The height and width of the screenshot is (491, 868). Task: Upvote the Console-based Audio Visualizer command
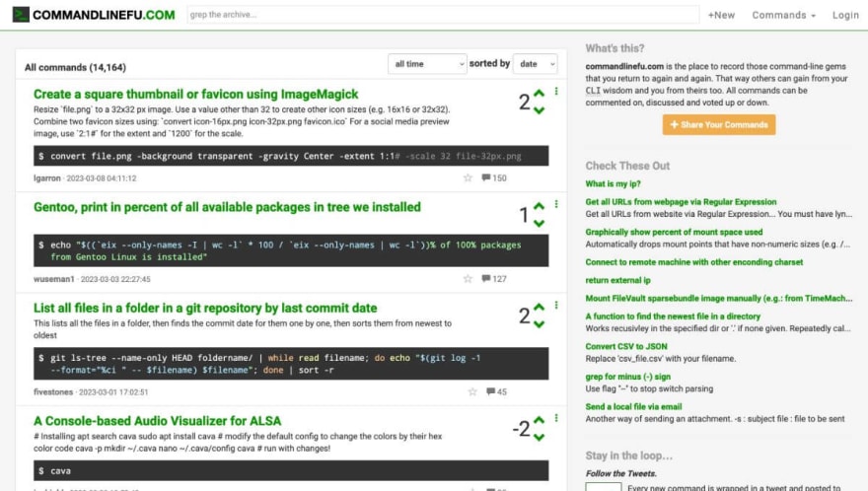pyautogui.click(x=540, y=420)
